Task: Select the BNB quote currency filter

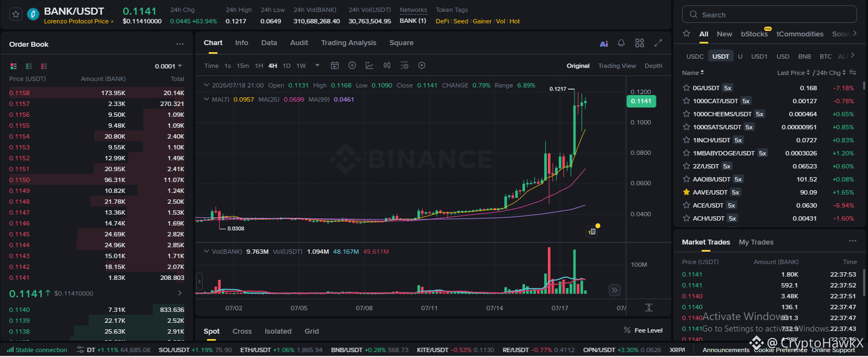Action: pyautogui.click(x=804, y=56)
